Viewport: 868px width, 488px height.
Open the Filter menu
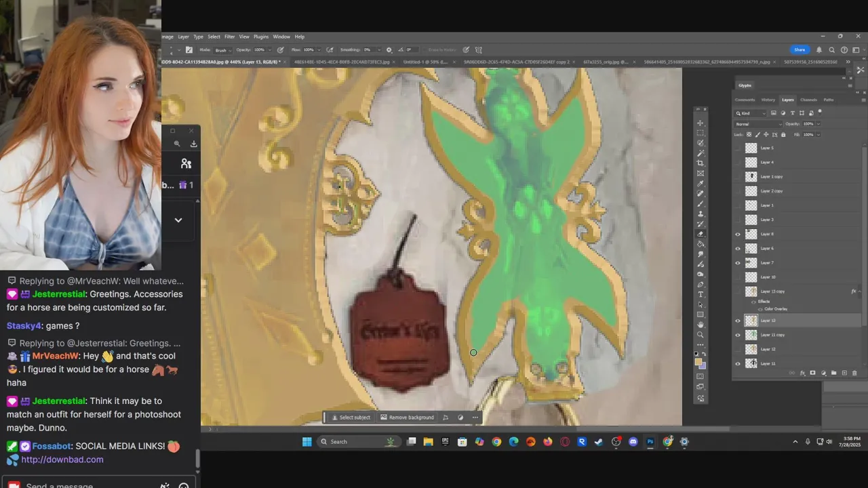click(230, 37)
